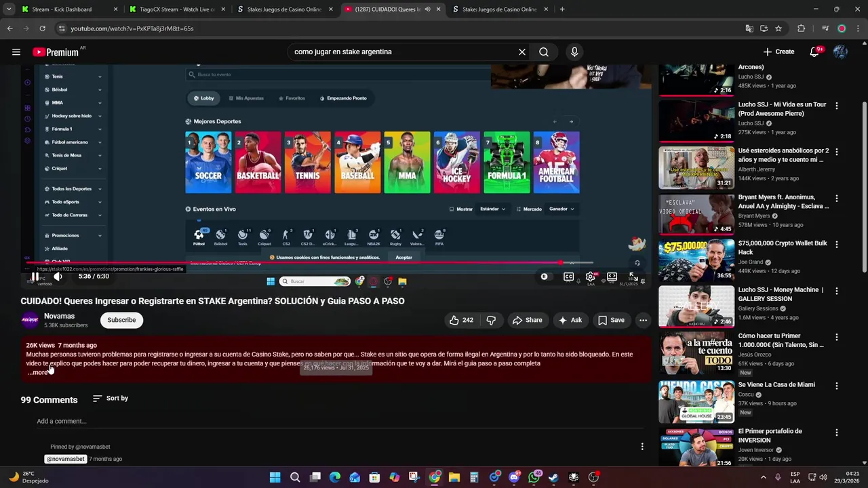868x488 pixels.
Task: Toggle closed captions on the video
Action: click(x=568, y=277)
